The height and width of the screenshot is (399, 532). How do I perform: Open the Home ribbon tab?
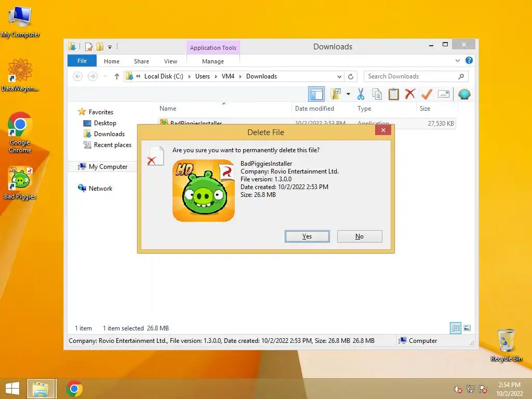click(x=112, y=61)
